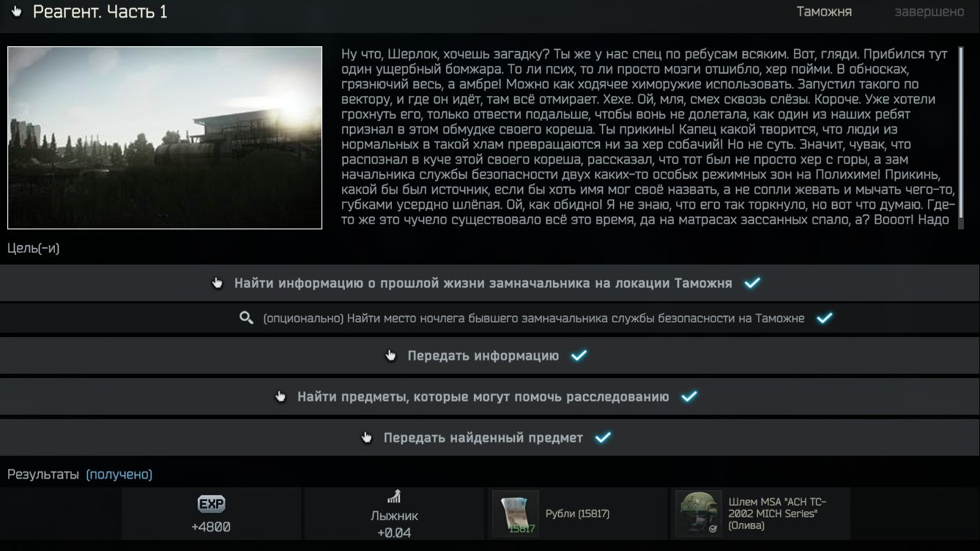Click checkmark on Найти информацию objective
980x551 pixels.
click(x=752, y=283)
